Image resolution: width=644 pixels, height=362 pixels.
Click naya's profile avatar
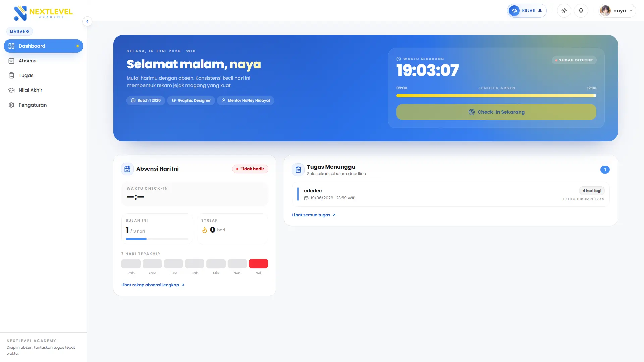coord(605,11)
